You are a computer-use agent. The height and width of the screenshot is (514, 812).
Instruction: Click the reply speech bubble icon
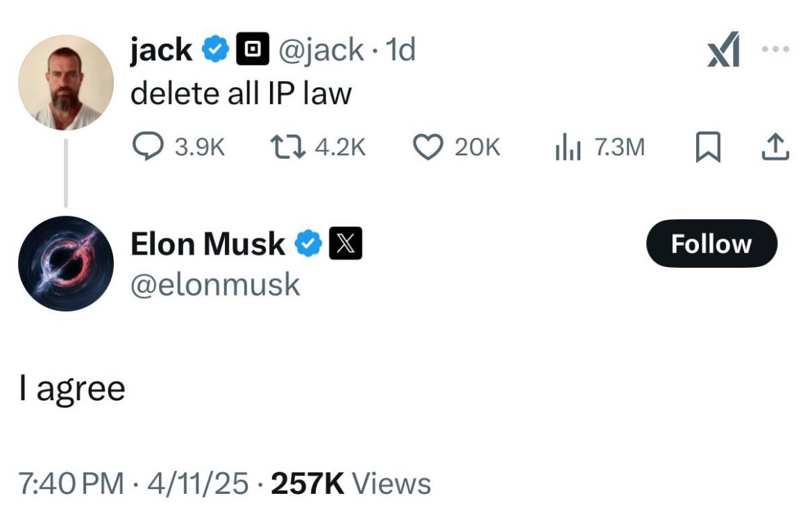[x=148, y=146]
